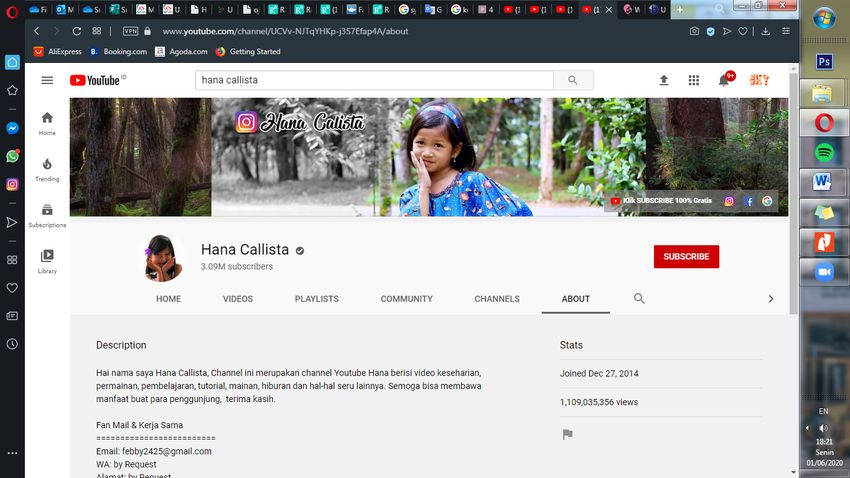Open Subscriptions in YouTube sidebar
850x478 pixels.
click(x=47, y=216)
